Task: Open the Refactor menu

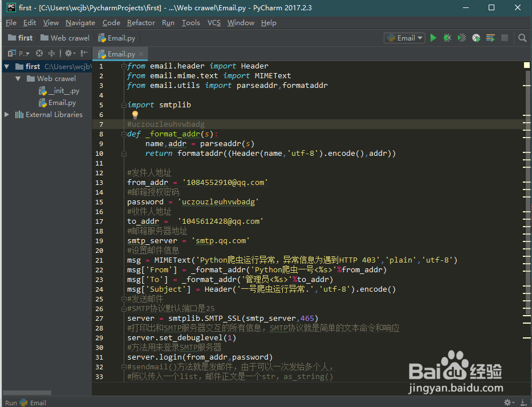Action: point(141,23)
